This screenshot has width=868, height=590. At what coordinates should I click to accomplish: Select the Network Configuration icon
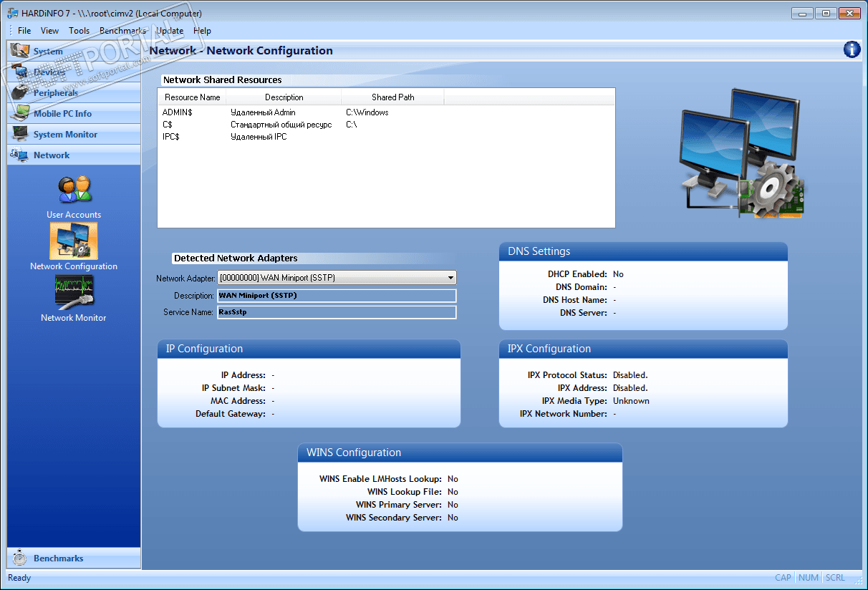click(74, 241)
